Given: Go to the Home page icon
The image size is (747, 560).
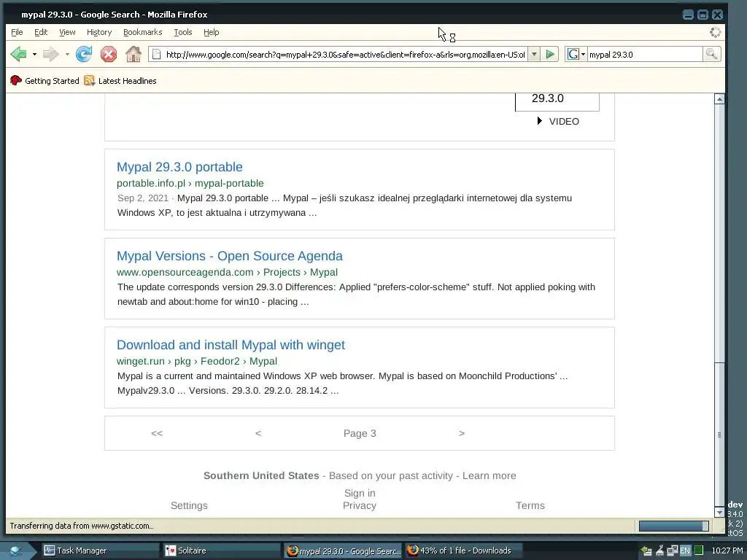Looking at the screenshot, I should click(133, 54).
